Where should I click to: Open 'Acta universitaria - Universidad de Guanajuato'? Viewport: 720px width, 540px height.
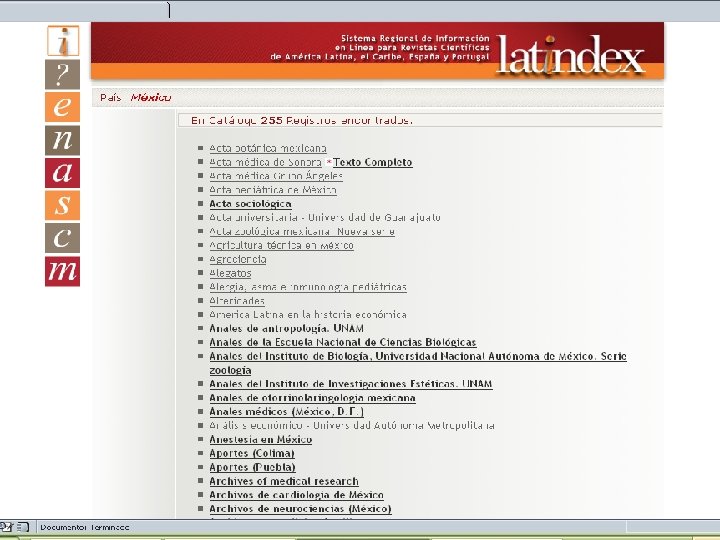(x=325, y=218)
